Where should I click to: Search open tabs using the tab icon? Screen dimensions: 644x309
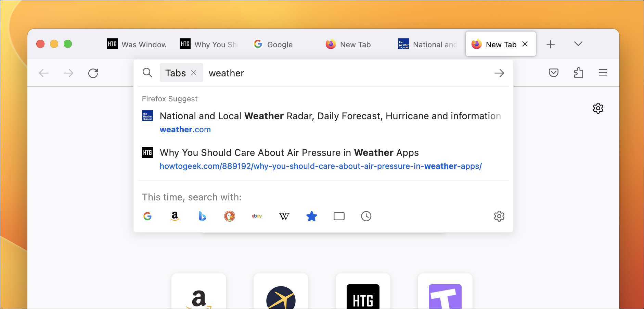(339, 216)
